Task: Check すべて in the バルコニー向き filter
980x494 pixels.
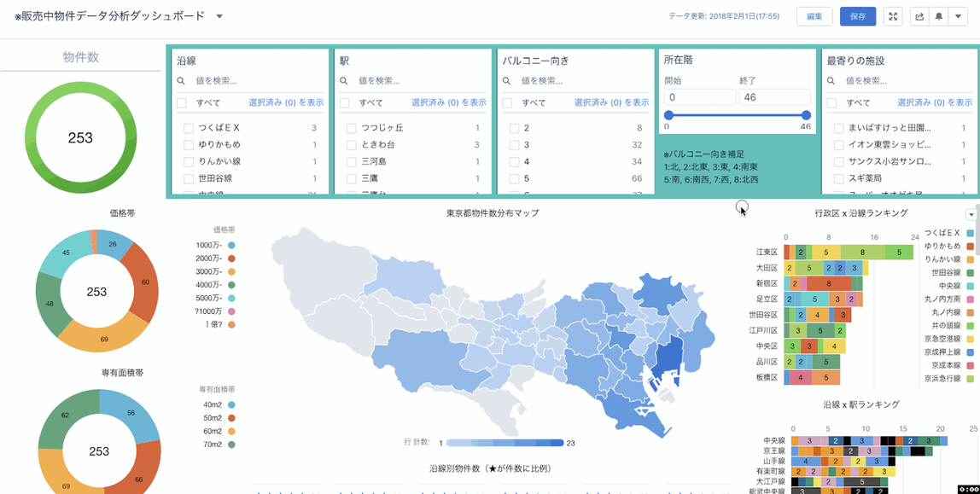Action: [x=507, y=103]
